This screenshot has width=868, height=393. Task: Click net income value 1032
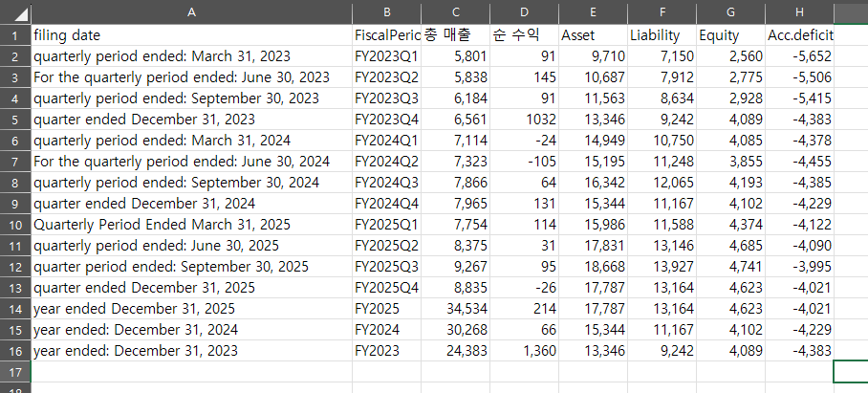[524, 120]
